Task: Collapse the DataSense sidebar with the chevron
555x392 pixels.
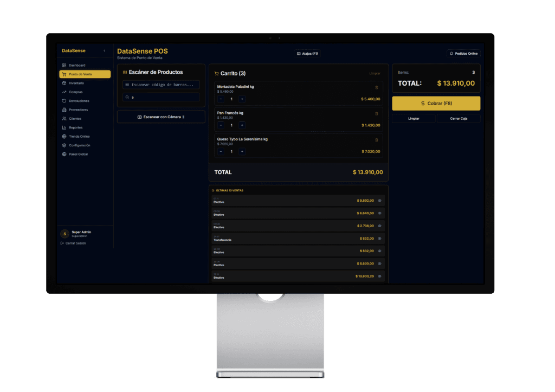Action: tap(105, 51)
